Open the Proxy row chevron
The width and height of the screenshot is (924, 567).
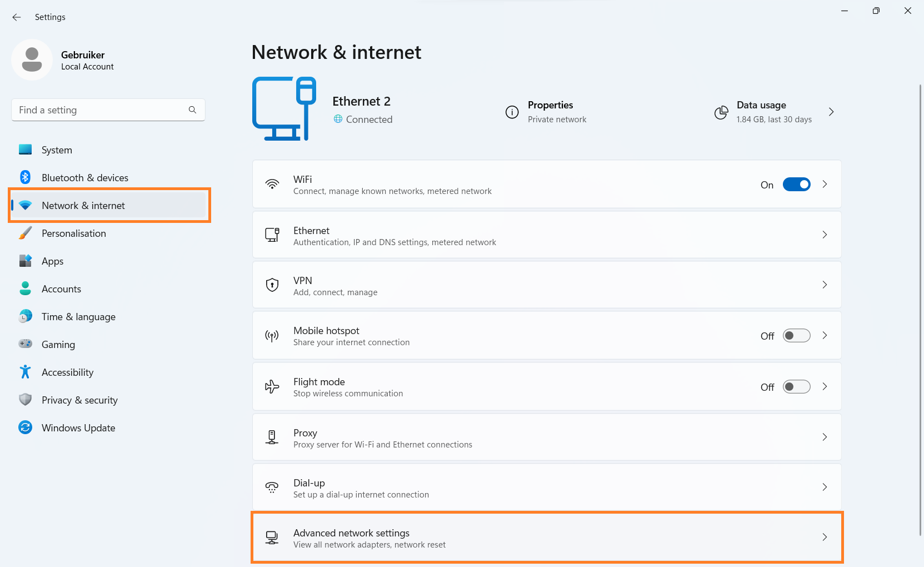coord(825,437)
